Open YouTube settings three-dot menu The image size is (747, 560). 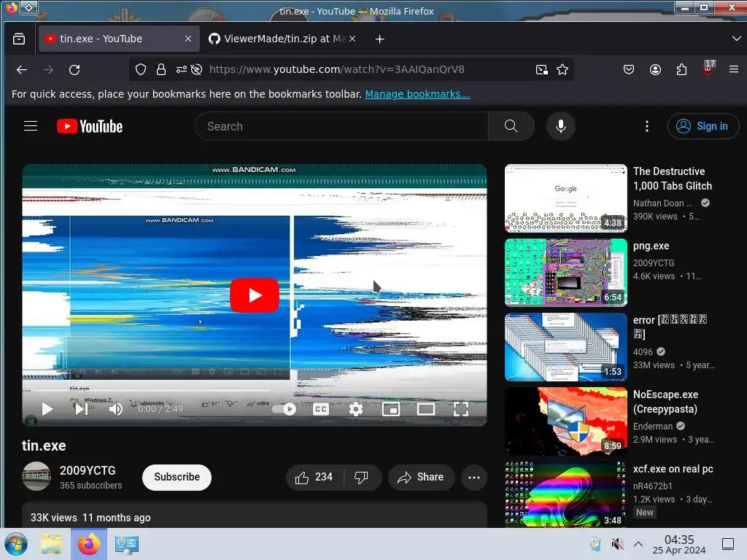coord(646,126)
